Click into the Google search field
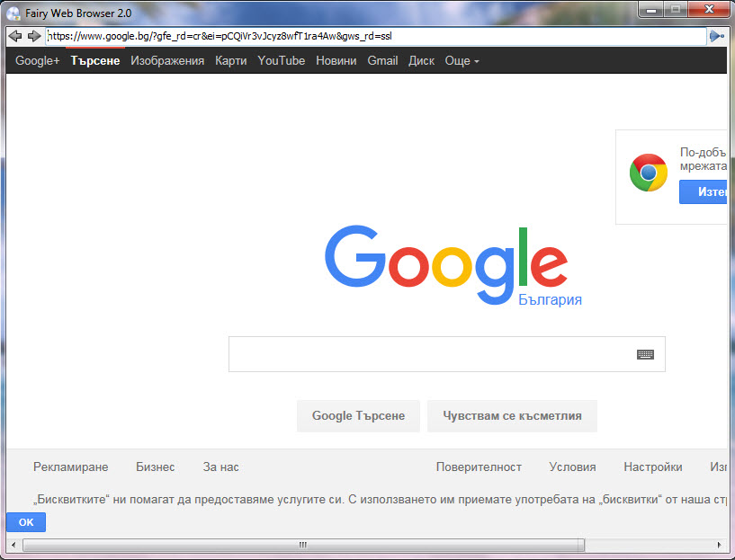Viewport: 735px width, 560px height. pos(447,354)
